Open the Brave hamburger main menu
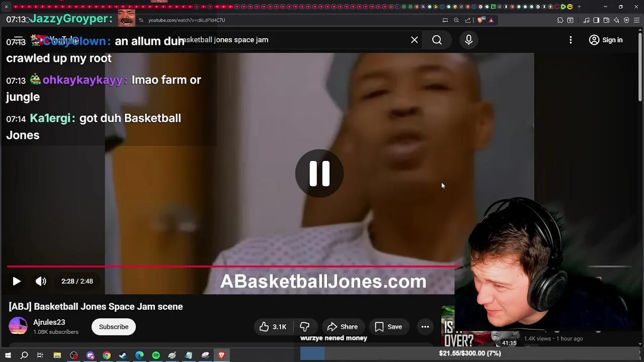 tap(636, 20)
